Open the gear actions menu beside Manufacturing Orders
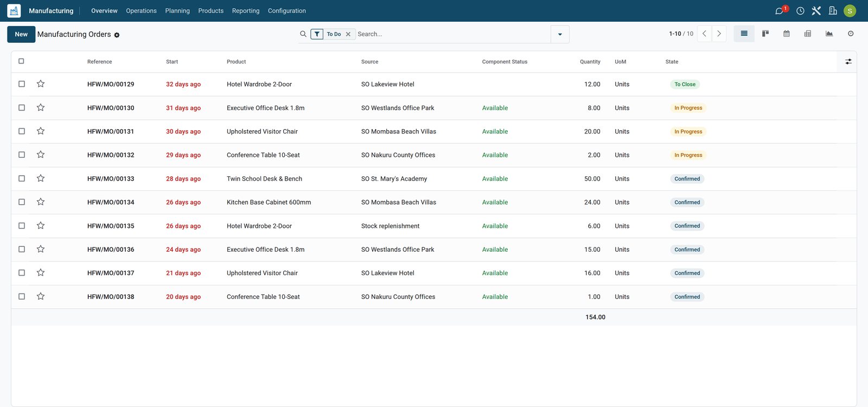868x407 pixels. [x=117, y=35]
